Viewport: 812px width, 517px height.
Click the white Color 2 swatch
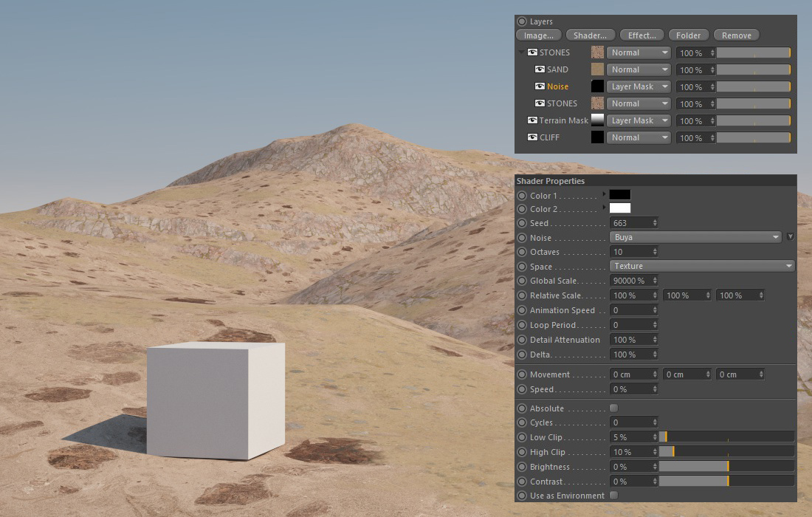(x=620, y=208)
